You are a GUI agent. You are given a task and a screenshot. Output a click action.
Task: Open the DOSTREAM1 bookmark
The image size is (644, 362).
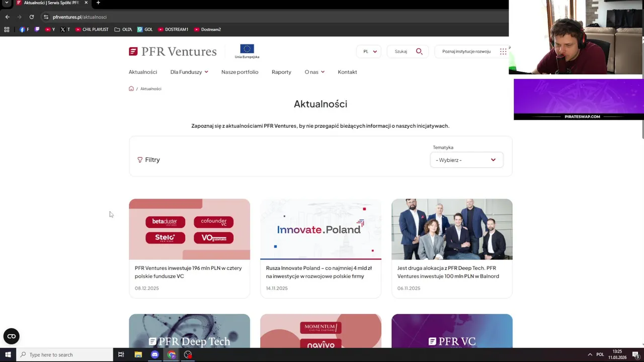[173, 29]
